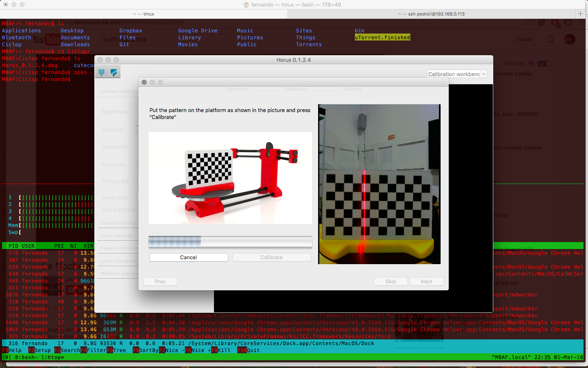
Task: Click the live camera checkerboard preview
Action: coord(379,184)
